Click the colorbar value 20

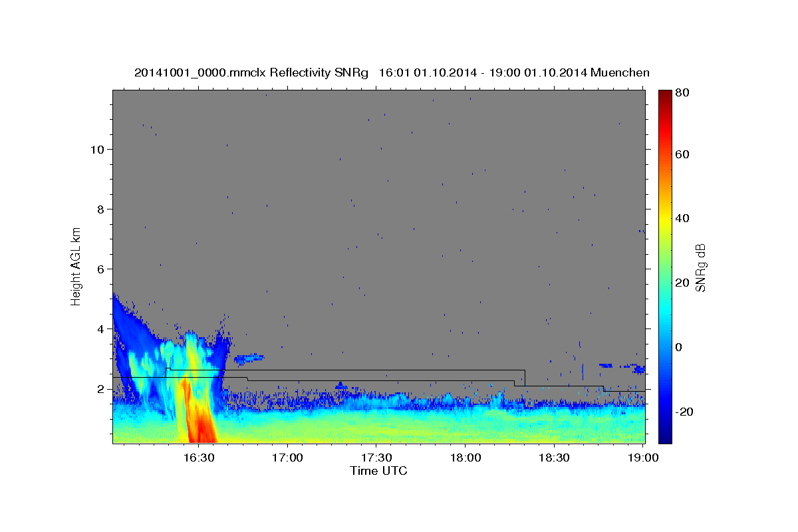(x=682, y=283)
